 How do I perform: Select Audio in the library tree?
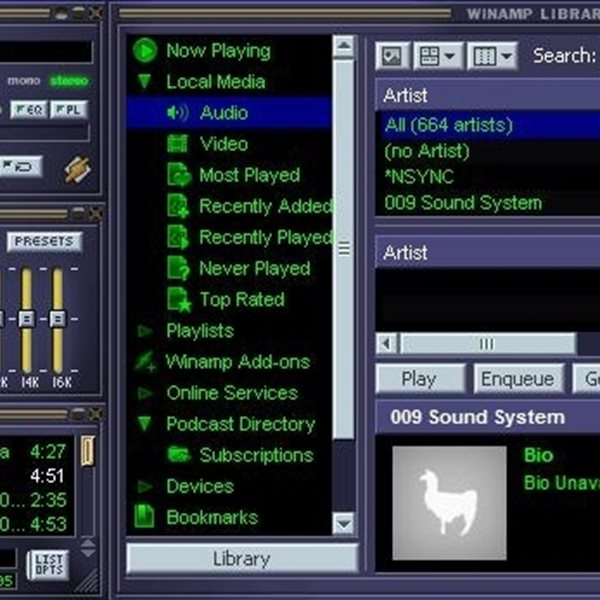click(229, 112)
